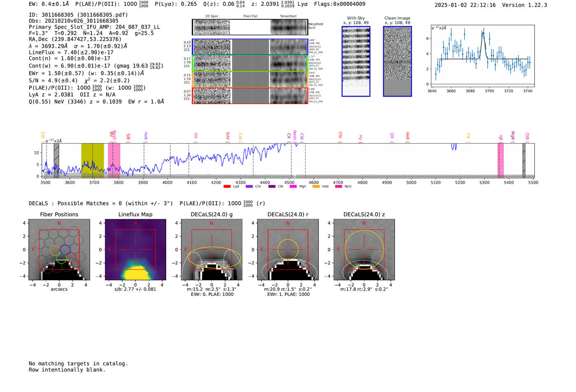
Task: Click the yellow circle in DECaLS z image
Action: pyautogui.click(x=364, y=249)
